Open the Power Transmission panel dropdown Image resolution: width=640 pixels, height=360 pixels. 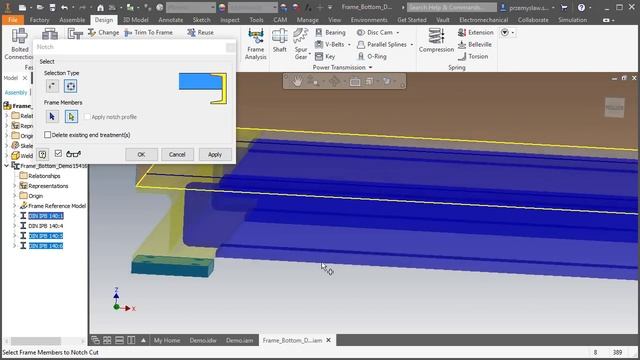point(371,67)
